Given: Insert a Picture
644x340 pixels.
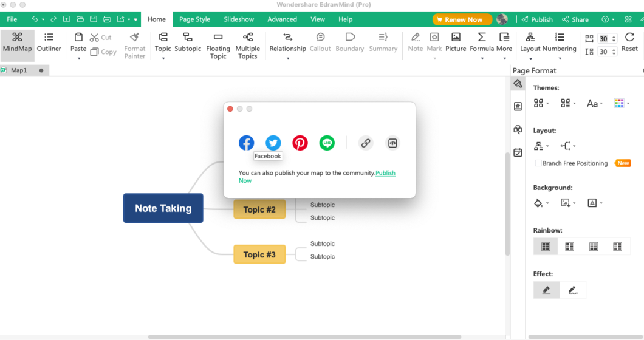Looking at the screenshot, I should coord(456,42).
